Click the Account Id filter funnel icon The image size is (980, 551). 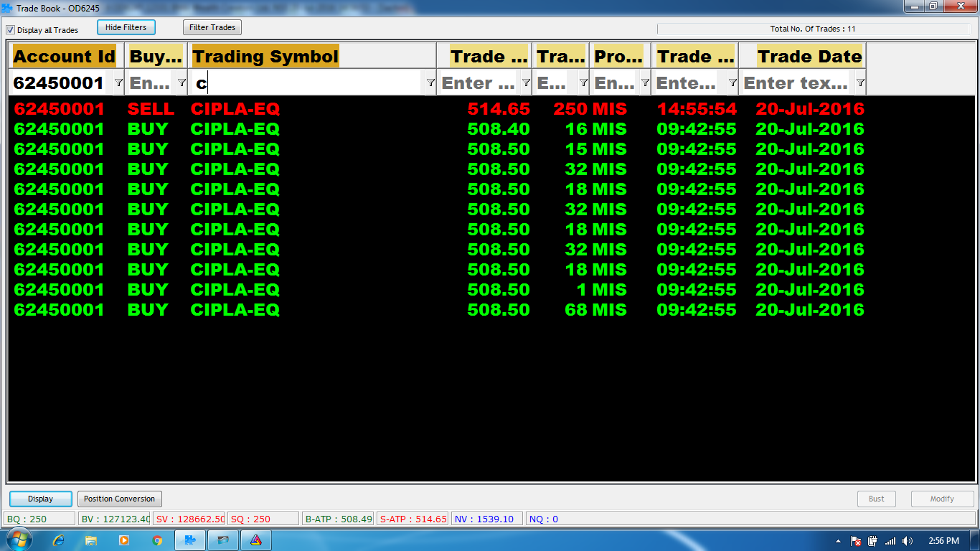point(119,83)
